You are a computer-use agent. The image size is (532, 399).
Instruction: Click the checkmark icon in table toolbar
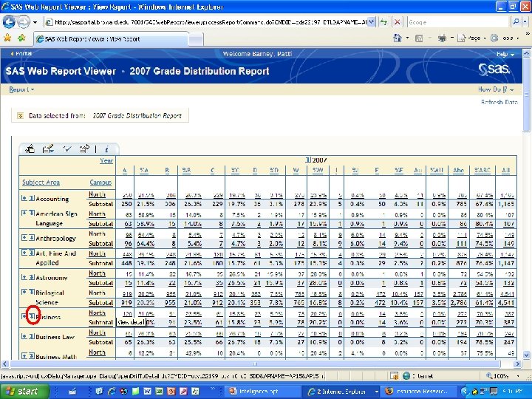tap(66, 149)
